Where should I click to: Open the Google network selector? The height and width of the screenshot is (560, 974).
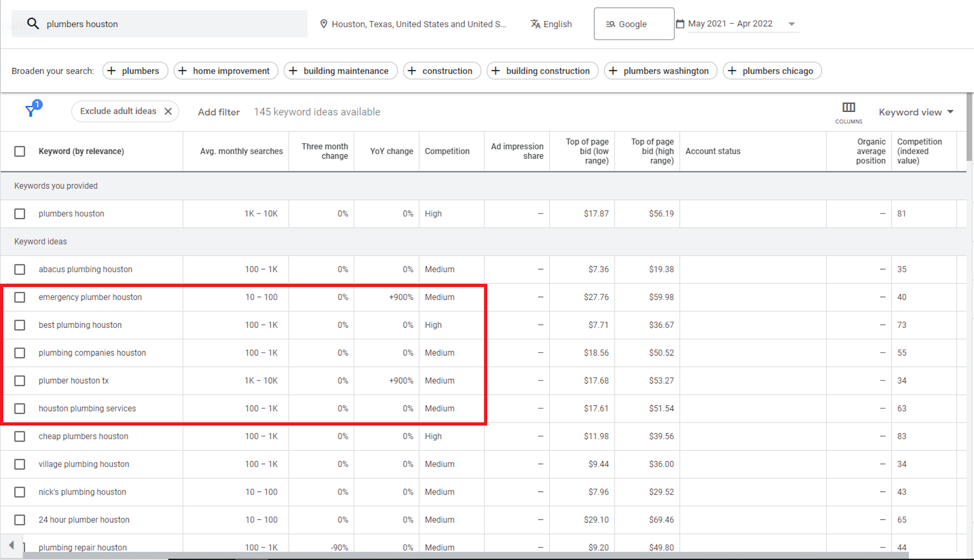[x=633, y=23]
